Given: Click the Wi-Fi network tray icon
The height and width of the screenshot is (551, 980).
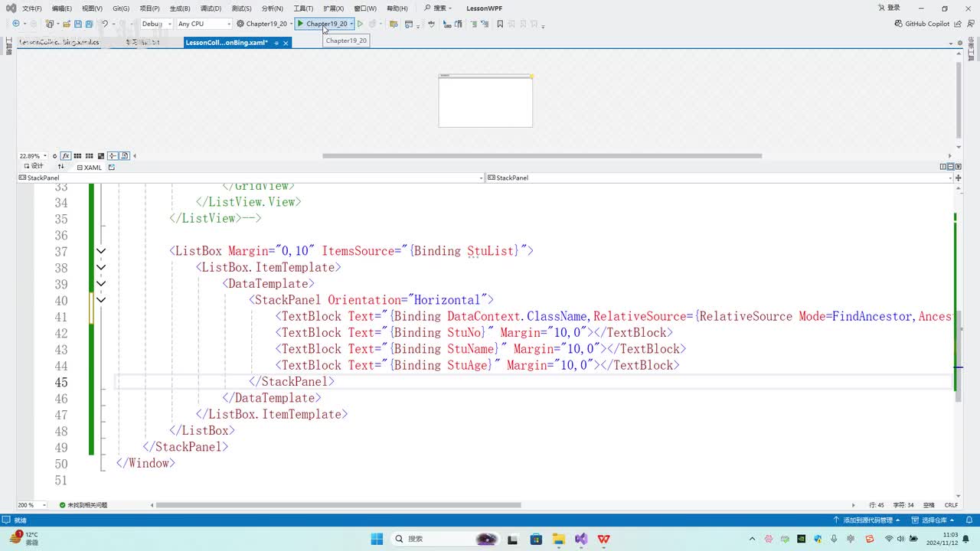Looking at the screenshot, I should tap(890, 539).
